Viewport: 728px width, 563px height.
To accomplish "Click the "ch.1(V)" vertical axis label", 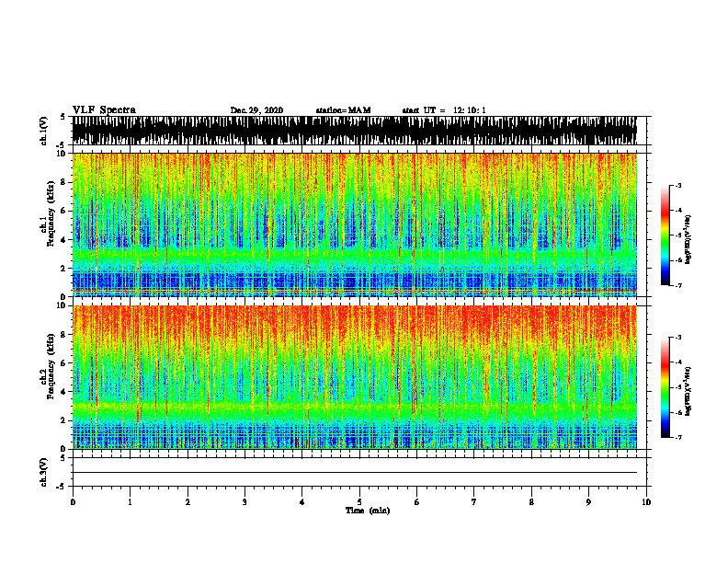I will [44, 131].
